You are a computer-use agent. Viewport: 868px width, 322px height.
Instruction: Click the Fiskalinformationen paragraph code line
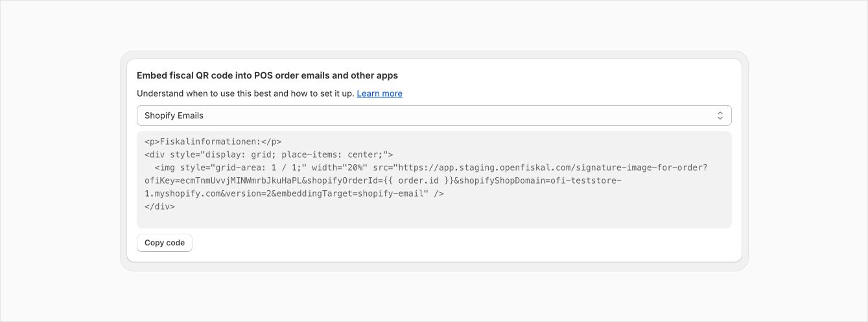click(213, 142)
